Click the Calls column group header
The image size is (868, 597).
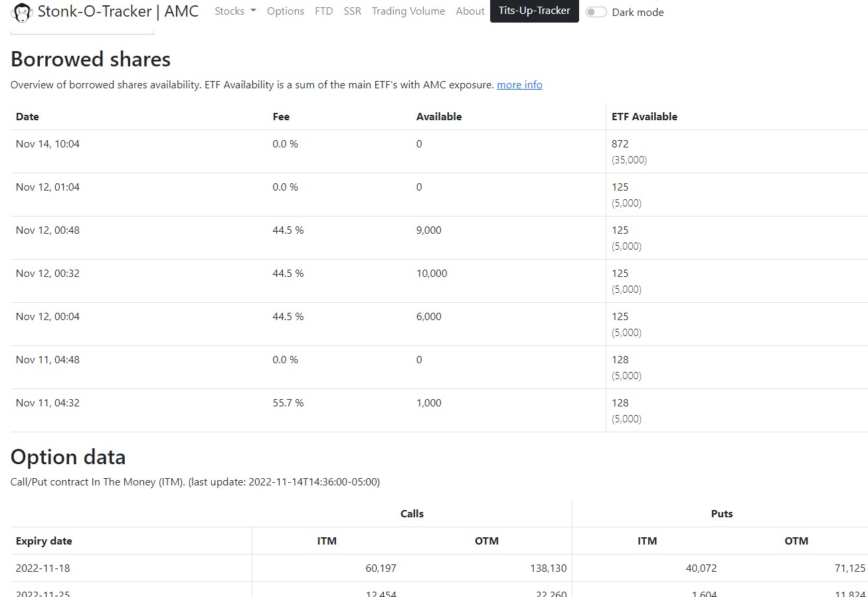[x=412, y=514]
